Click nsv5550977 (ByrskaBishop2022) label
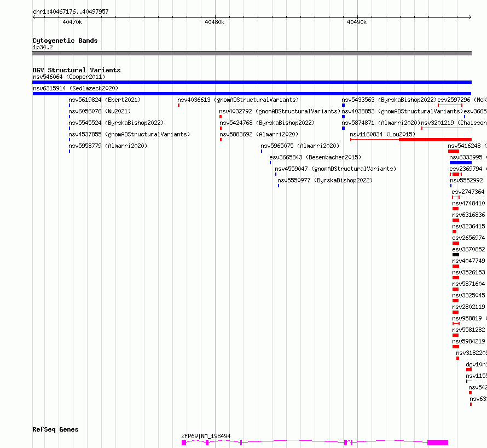The image size is (487, 448). pos(325,180)
